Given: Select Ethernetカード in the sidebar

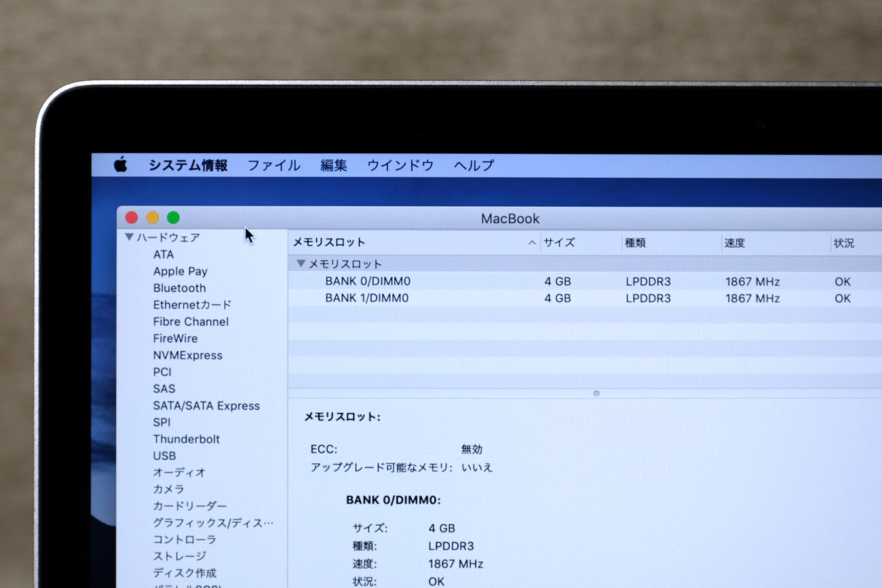Looking at the screenshot, I should pos(192,305).
